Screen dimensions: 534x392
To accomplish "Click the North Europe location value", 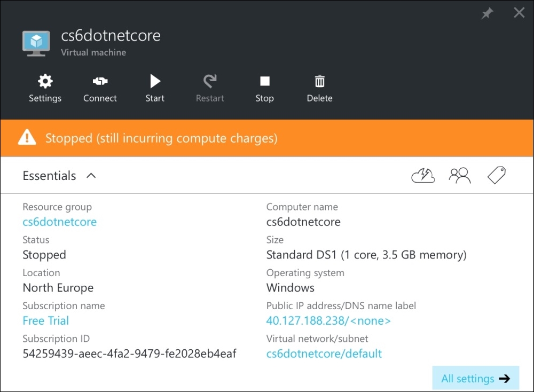I will point(58,288).
